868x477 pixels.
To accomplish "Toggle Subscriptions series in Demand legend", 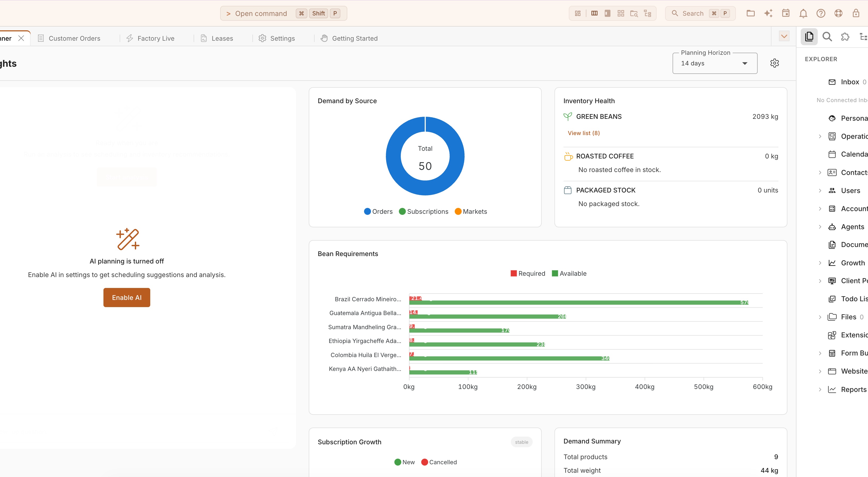I will (424, 212).
